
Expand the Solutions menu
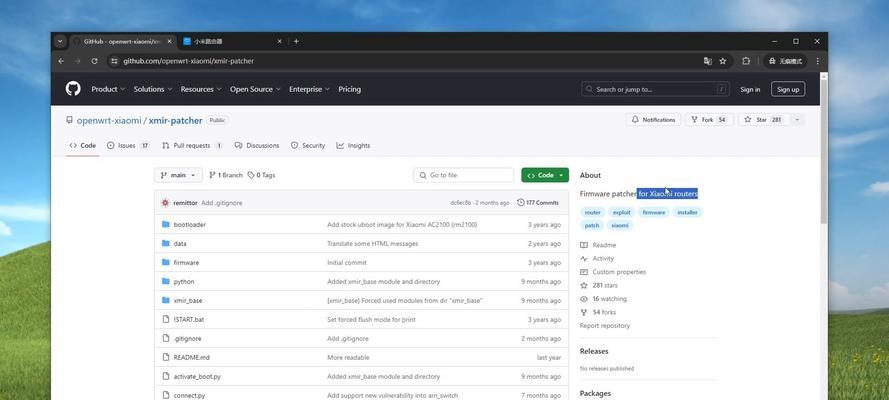coord(153,89)
